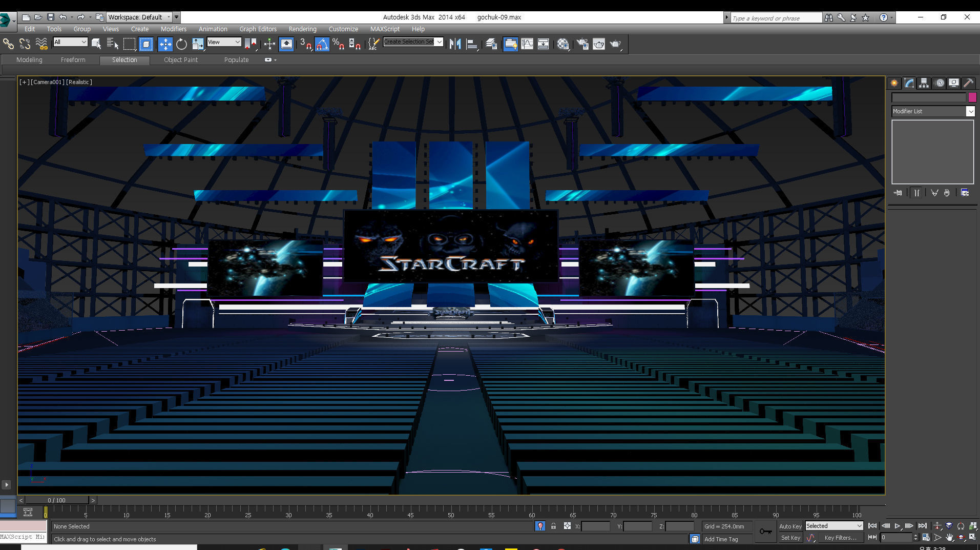The height and width of the screenshot is (550, 980).
Task: Click the Select and Manipulate icon
Action: (x=269, y=44)
